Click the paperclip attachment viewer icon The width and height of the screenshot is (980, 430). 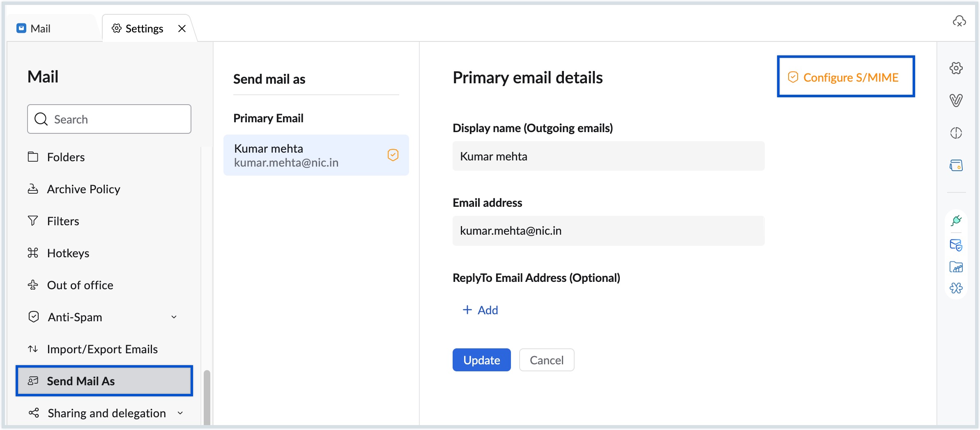[x=956, y=100]
